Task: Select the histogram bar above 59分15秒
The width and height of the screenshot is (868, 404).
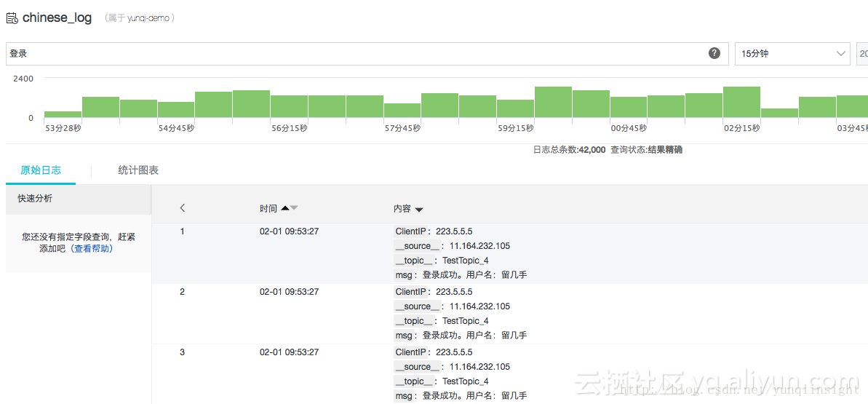Action: pyautogui.click(x=515, y=108)
